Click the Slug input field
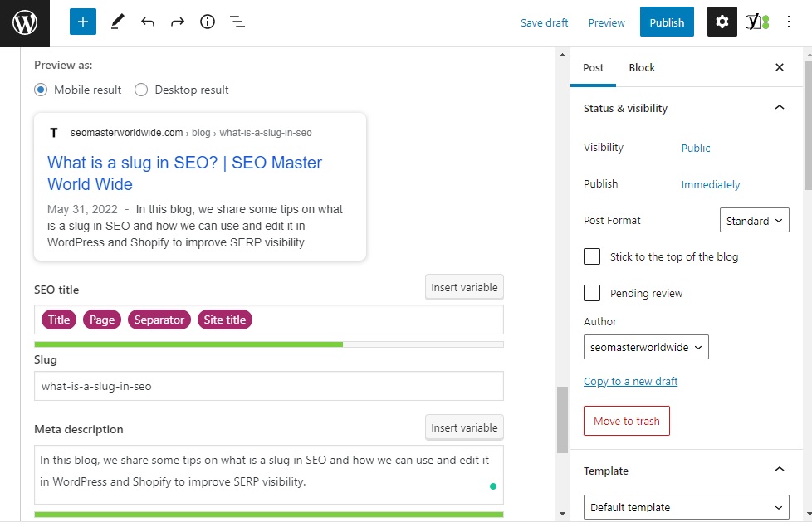 point(269,386)
